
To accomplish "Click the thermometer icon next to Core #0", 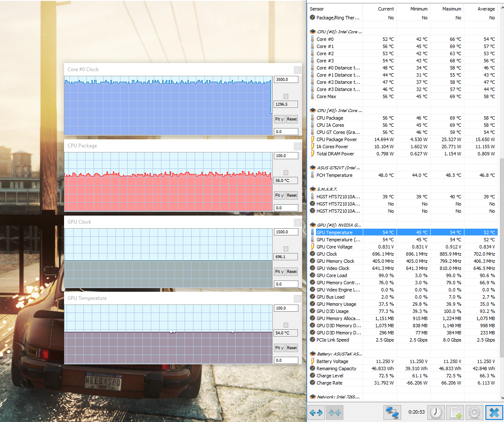I will (312, 39).
